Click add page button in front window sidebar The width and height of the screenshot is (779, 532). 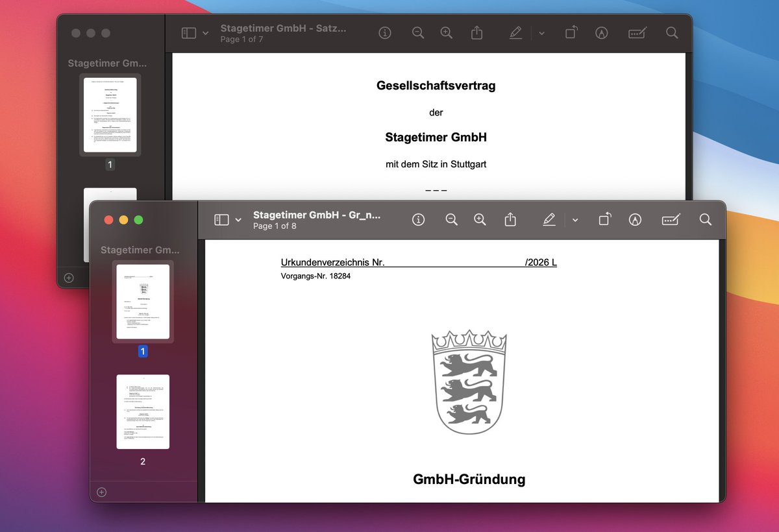[101, 492]
